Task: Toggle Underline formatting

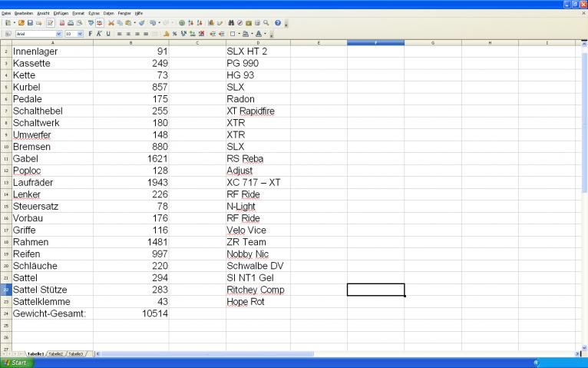Action: 108,34
